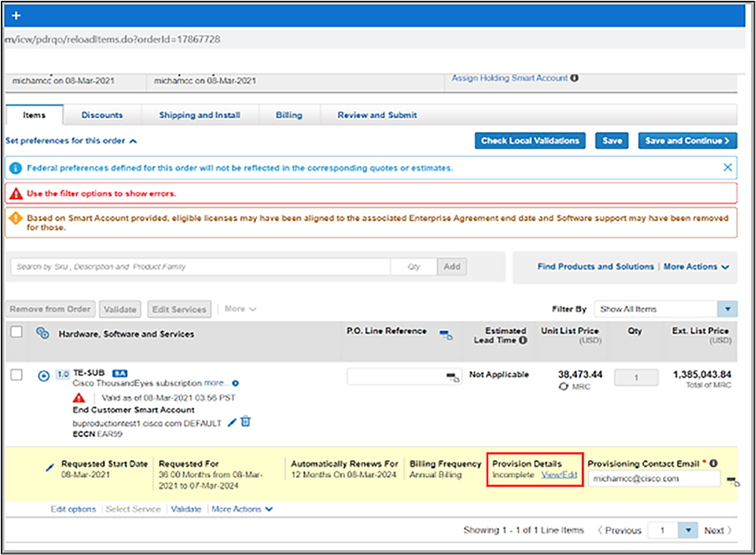Screen dimensions: 756x555
Task: Click the Estimated Lead Time info icon
Action: click(523, 340)
